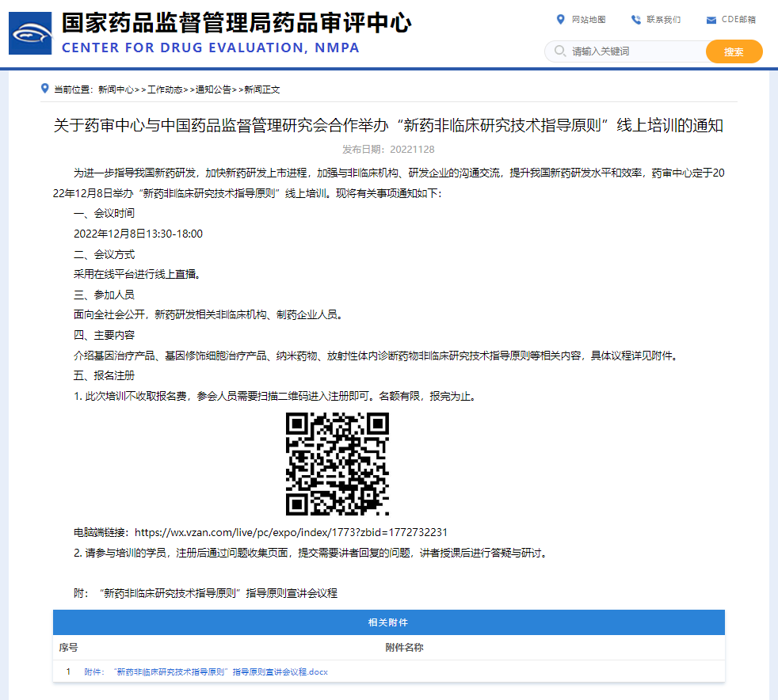Click the heading 四、主要内容

[105, 335]
